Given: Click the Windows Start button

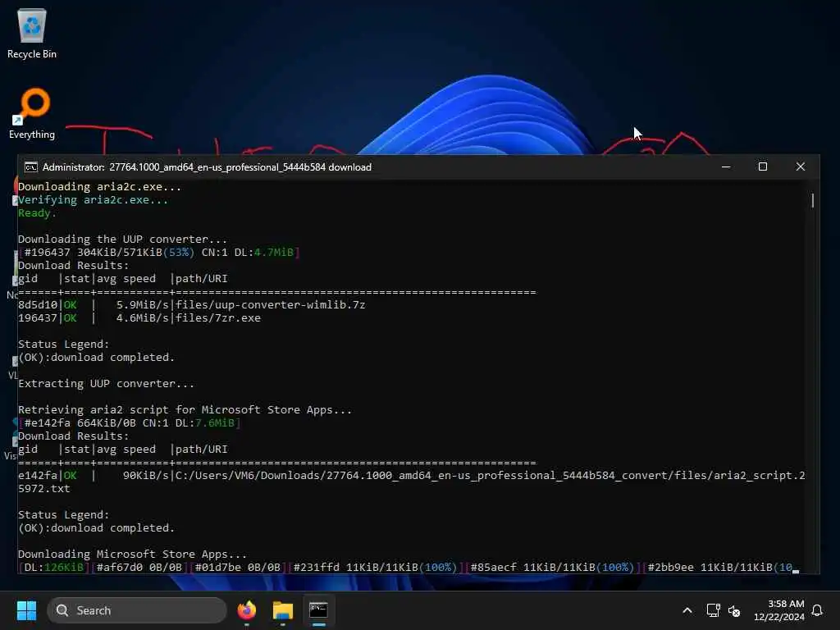Looking at the screenshot, I should [26, 610].
